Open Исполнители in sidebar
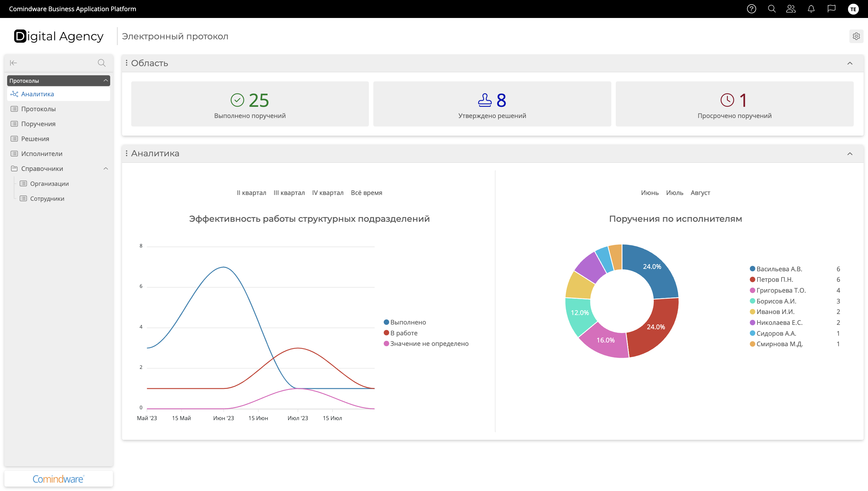Viewport: 868px width, 491px height. [x=59, y=154]
